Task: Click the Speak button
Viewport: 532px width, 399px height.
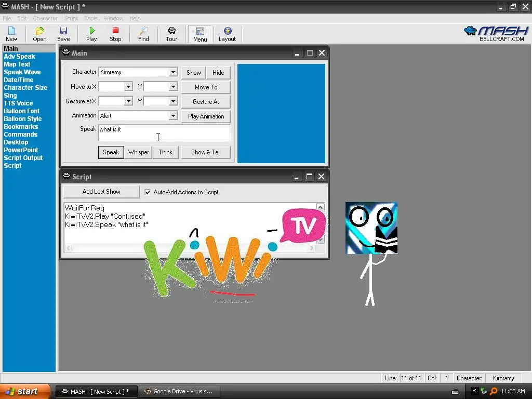Action: point(111,152)
